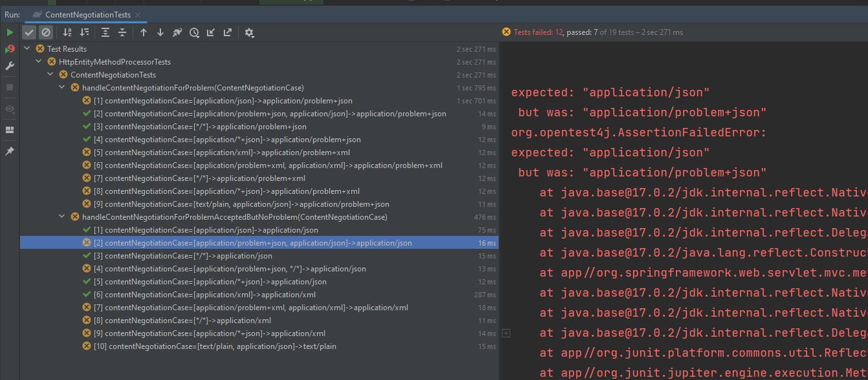Sort tests by duration
Screen dimensions: 868x380
click(84, 32)
